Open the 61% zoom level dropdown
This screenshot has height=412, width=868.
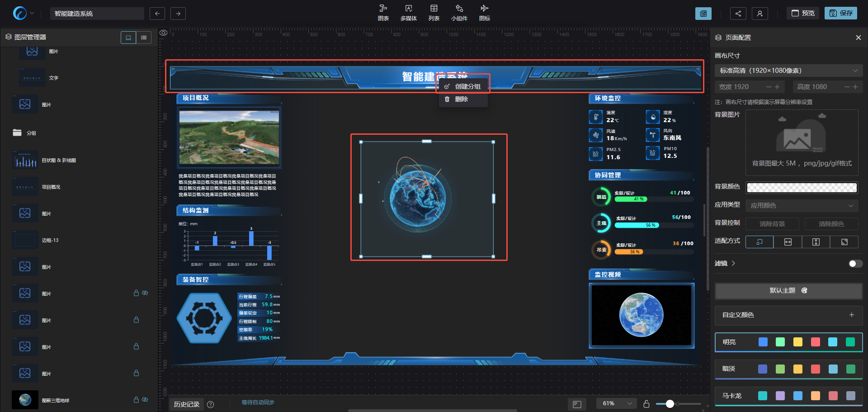coord(617,403)
